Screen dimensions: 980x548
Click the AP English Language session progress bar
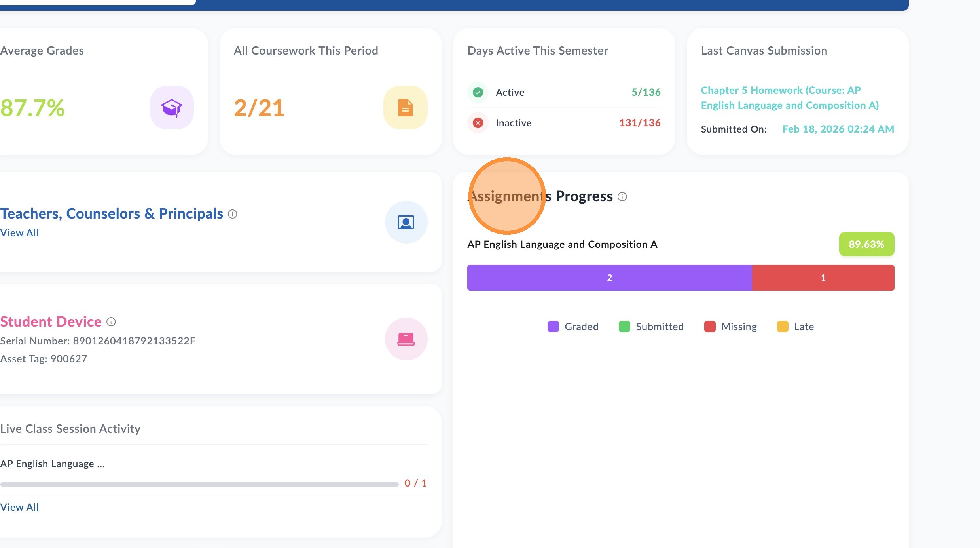[199, 484]
